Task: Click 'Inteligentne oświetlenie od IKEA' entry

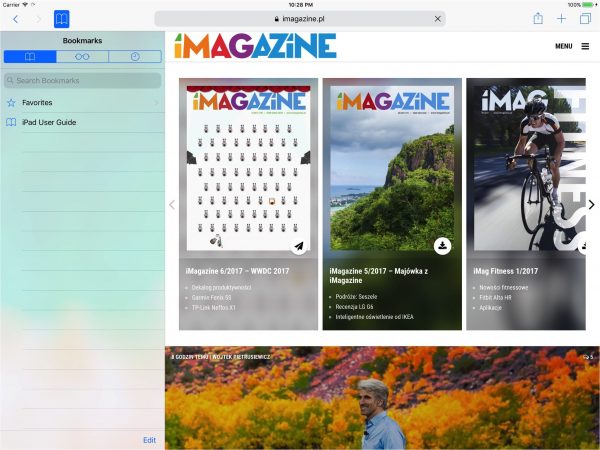Action: pyautogui.click(x=374, y=316)
